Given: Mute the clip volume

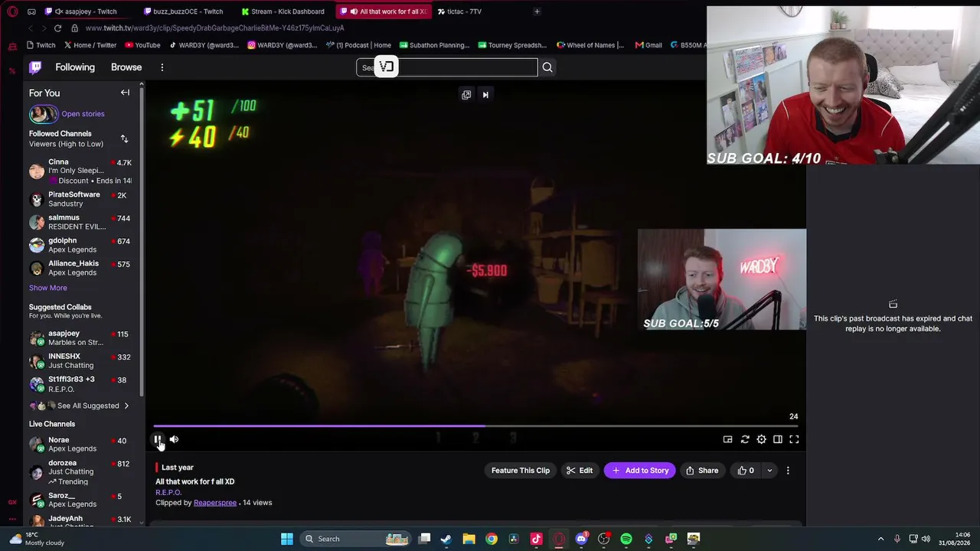Looking at the screenshot, I should coord(174,439).
